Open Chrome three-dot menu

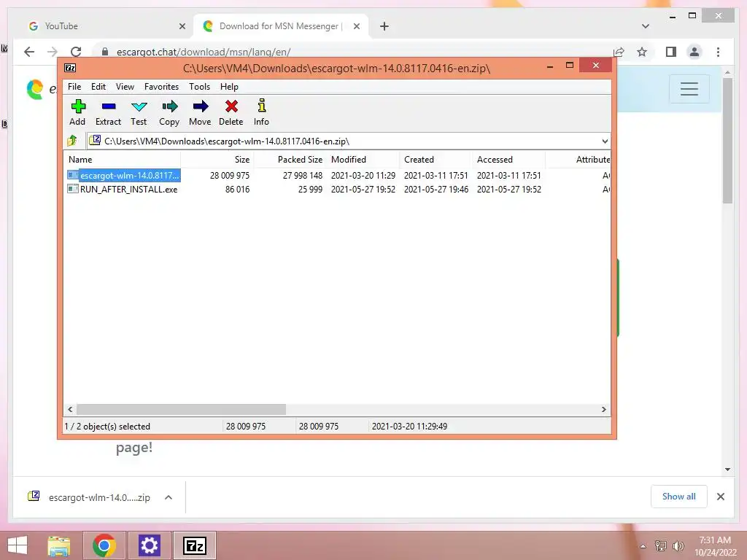tap(719, 52)
